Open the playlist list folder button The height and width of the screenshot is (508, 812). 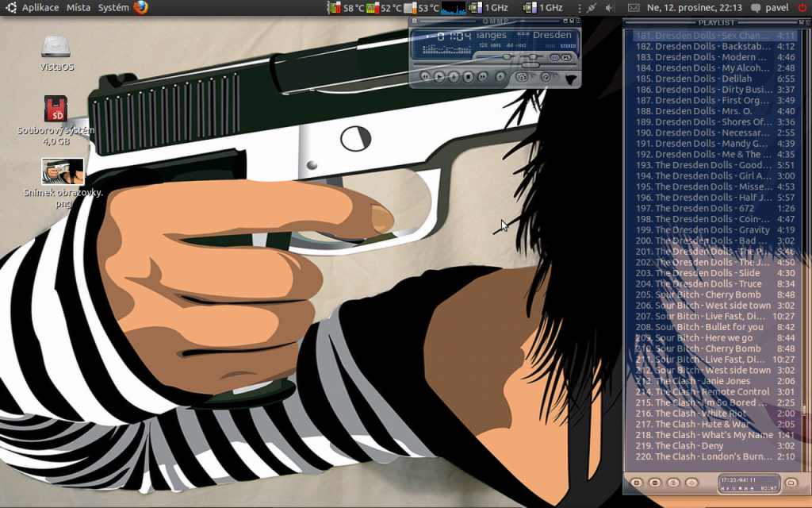click(791, 483)
